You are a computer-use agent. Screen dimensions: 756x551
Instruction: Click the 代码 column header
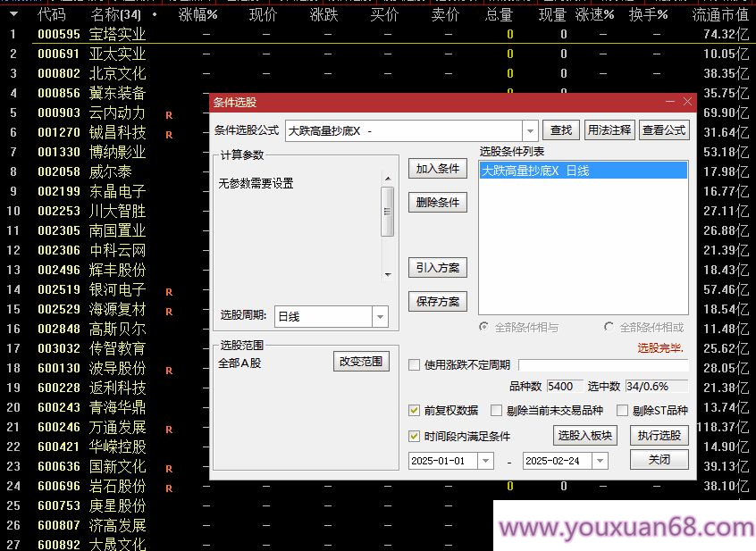(x=52, y=15)
